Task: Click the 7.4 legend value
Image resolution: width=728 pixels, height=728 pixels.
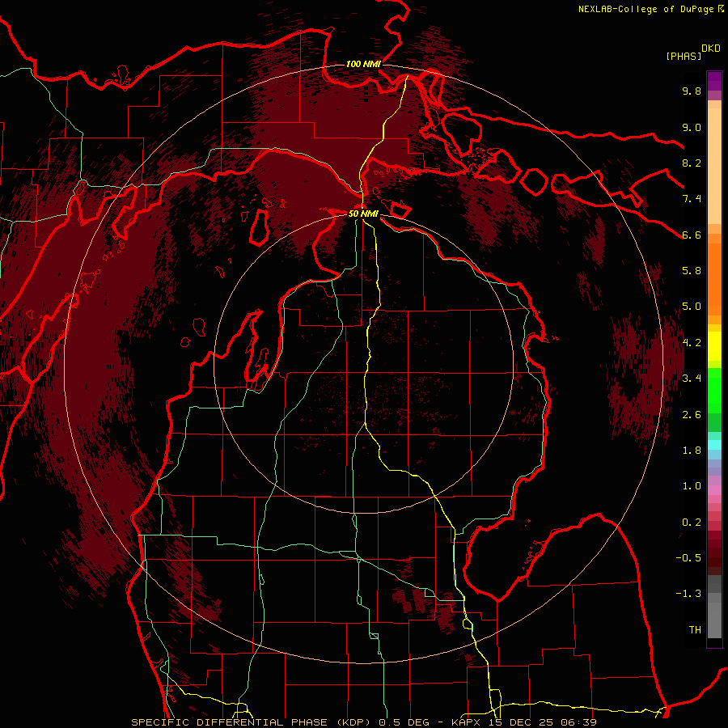Action: click(x=692, y=199)
